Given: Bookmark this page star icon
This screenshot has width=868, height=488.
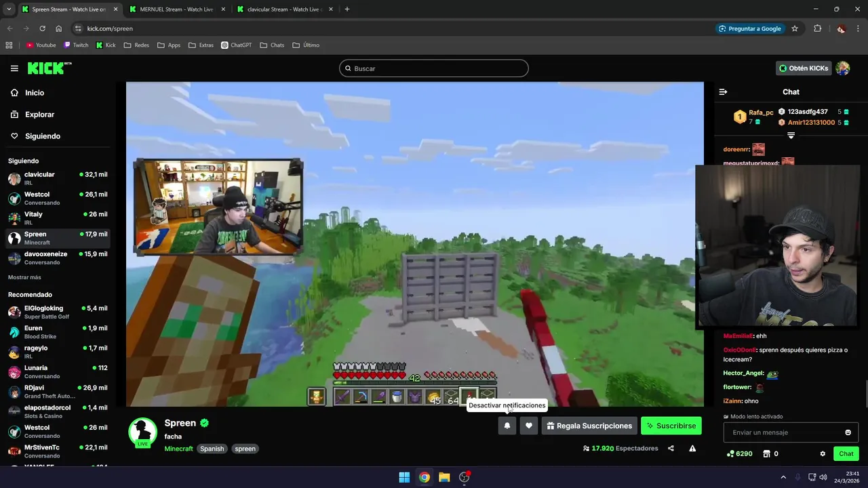Looking at the screenshot, I should point(795,28).
